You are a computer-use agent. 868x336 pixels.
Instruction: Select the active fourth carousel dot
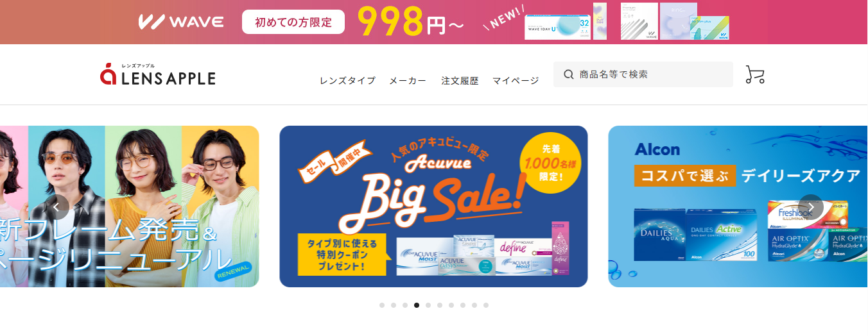coord(417,305)
